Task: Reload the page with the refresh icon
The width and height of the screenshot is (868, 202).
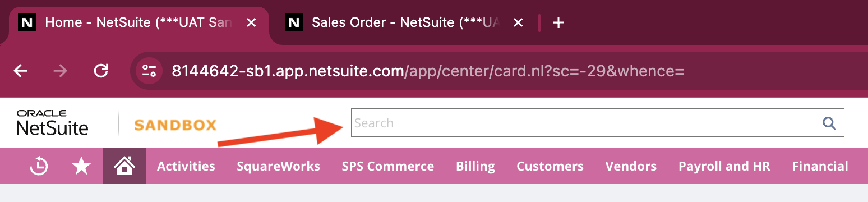Action: point(101,71)
